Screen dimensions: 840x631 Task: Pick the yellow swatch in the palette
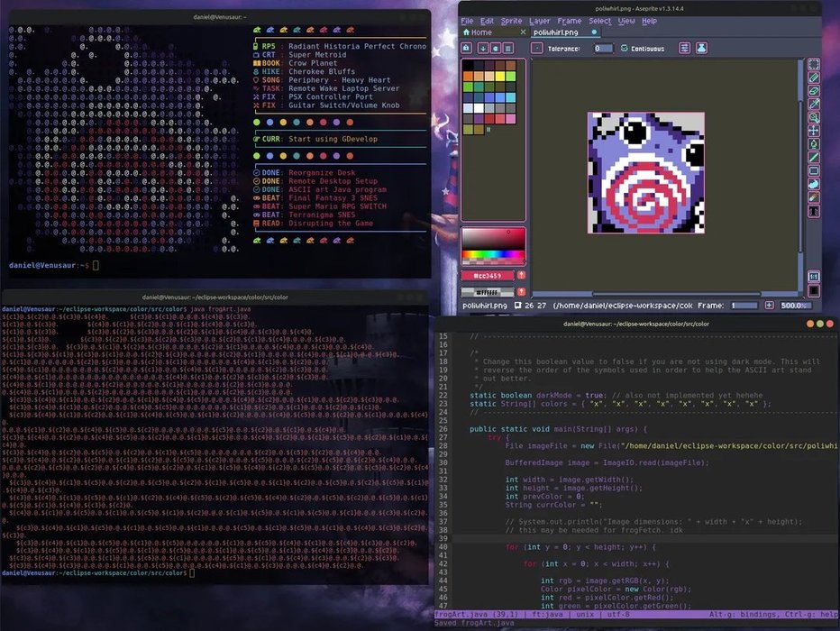(500, 76)
